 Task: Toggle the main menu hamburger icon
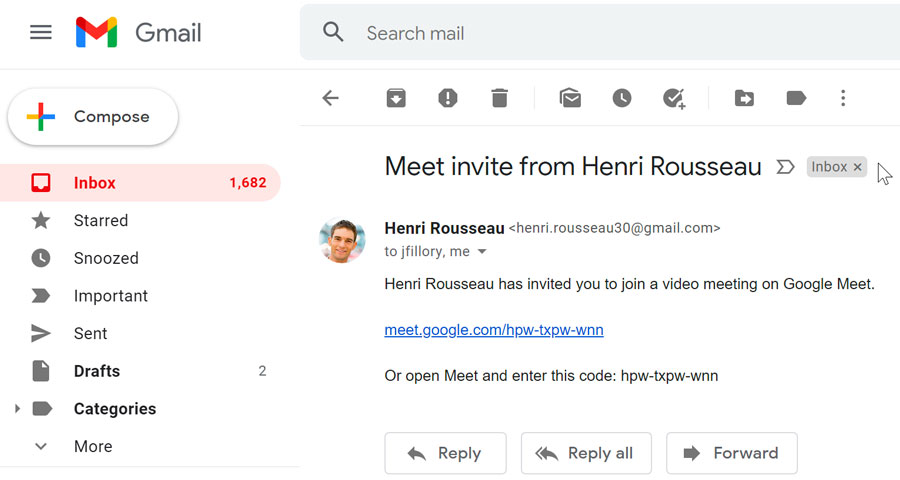(x=41, y=33)
